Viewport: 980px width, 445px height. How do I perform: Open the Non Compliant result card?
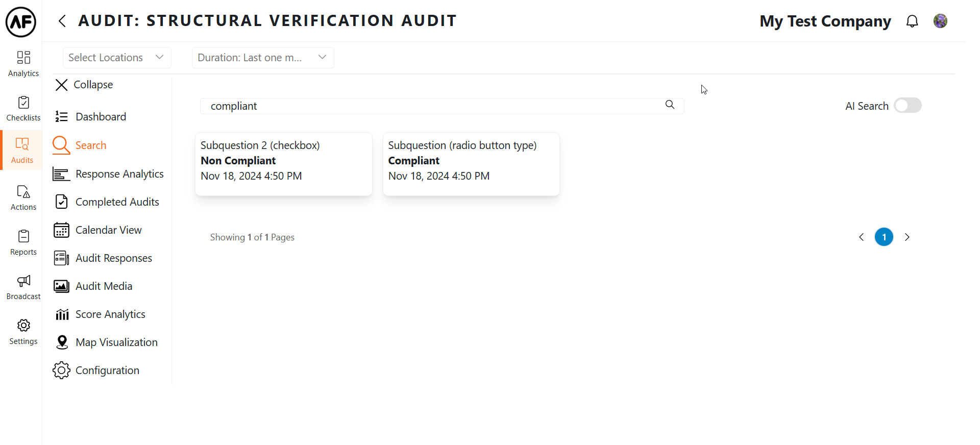(x=283, y=164)
